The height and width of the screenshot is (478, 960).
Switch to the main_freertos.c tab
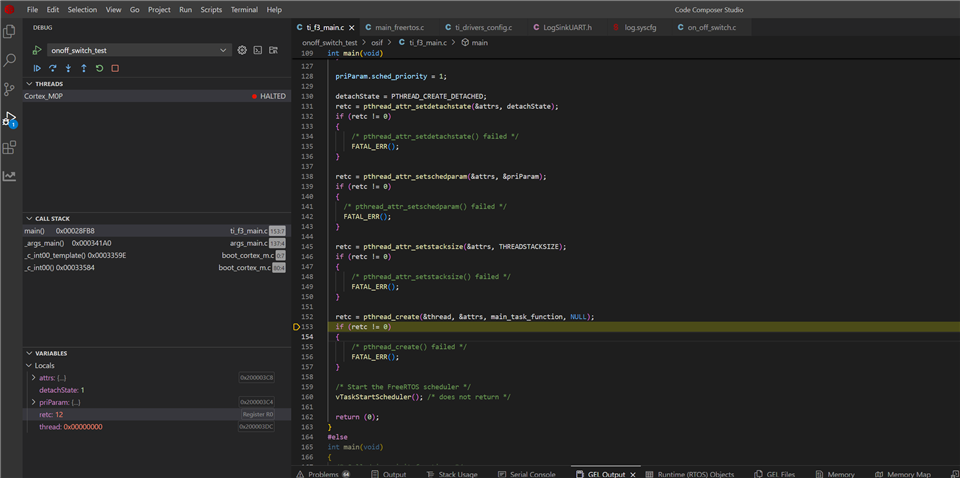pyautogui.click(x=399, y=27)
